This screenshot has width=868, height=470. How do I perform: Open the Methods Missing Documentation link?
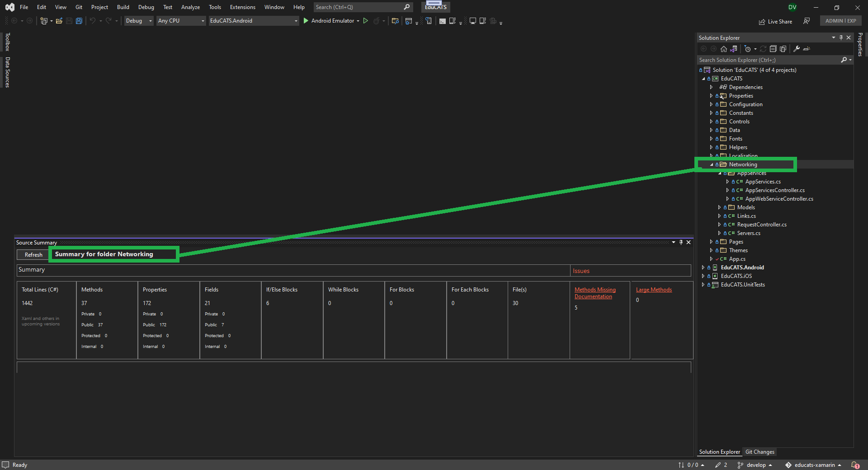pyautogui.click(x=595, y=293)
